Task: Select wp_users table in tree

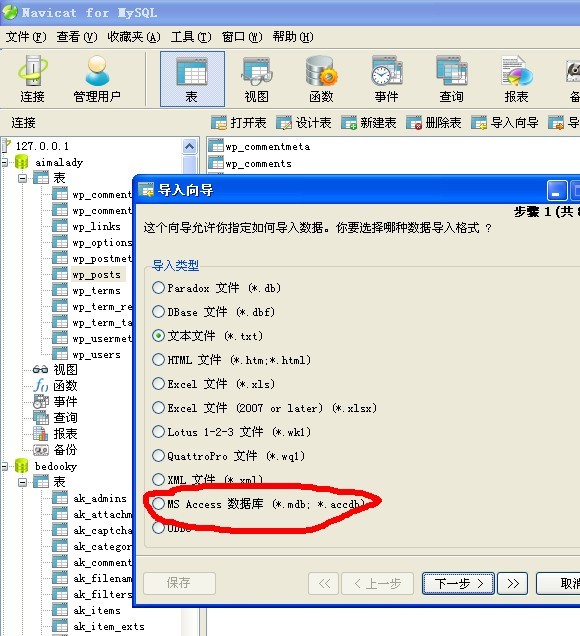Action: pyautogui.click(x=97, y=355)
